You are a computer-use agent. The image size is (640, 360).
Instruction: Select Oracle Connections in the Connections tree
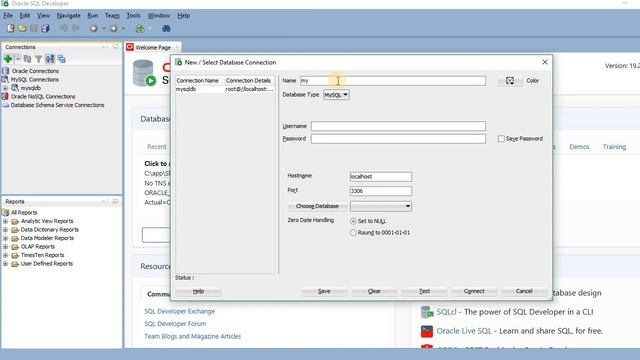pyautogui.click(x=35, y=71)
